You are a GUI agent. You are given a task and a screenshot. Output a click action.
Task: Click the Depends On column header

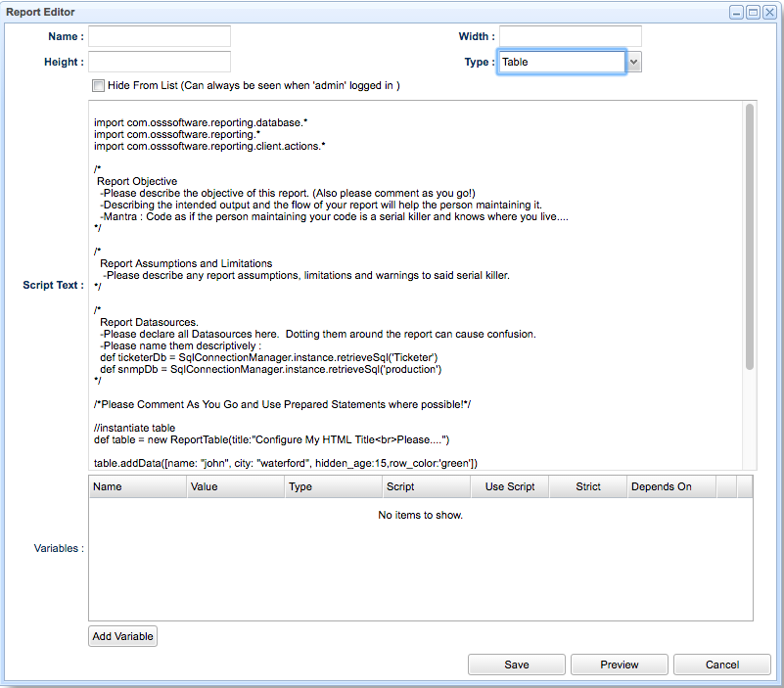click(671, 486)
